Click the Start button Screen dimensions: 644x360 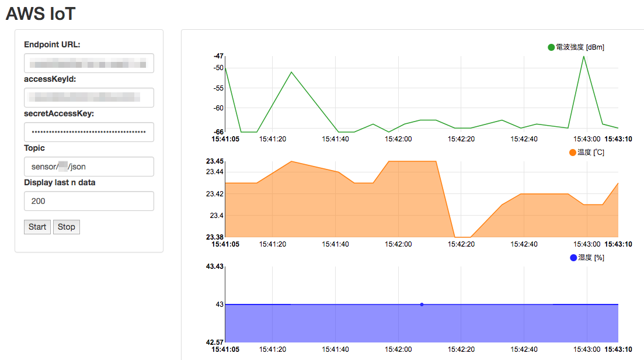pyautogui.click(x=37, y=227)
